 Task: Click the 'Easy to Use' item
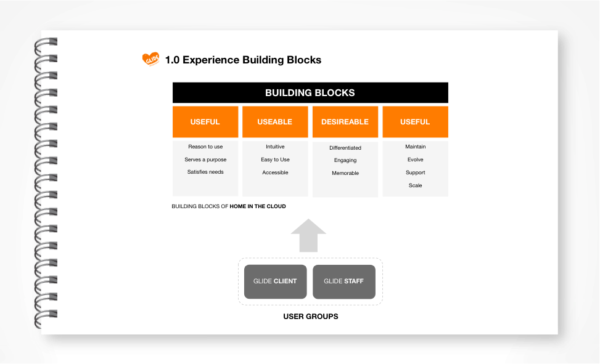[275, 160]
